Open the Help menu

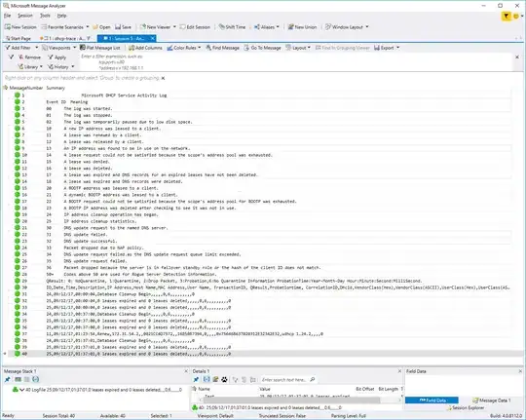point(61,16)
